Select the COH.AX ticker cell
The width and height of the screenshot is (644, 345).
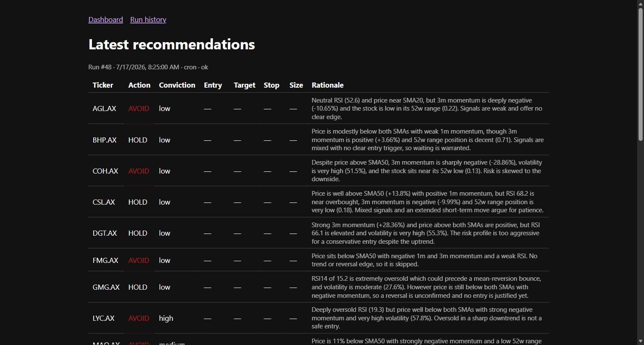[x=105, y=171]
